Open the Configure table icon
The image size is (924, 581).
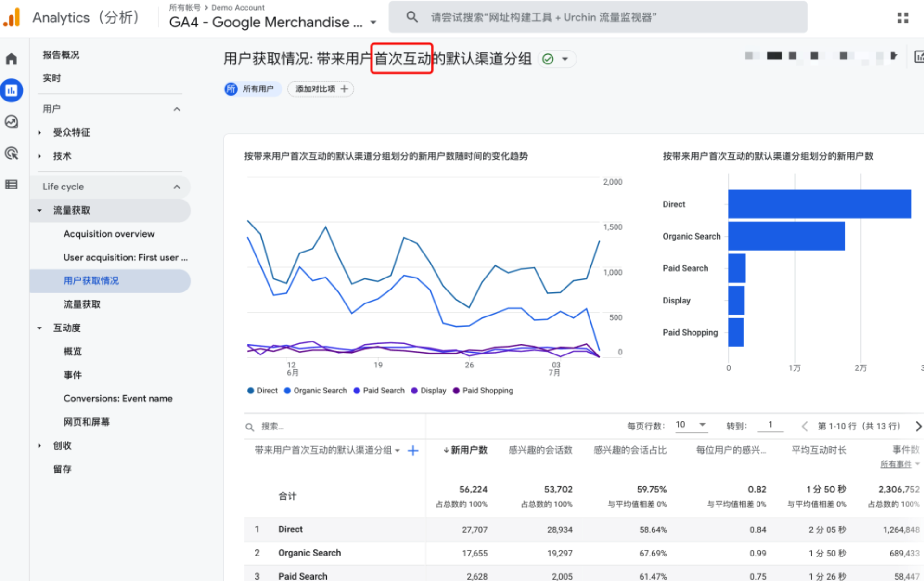click(12, 185)
